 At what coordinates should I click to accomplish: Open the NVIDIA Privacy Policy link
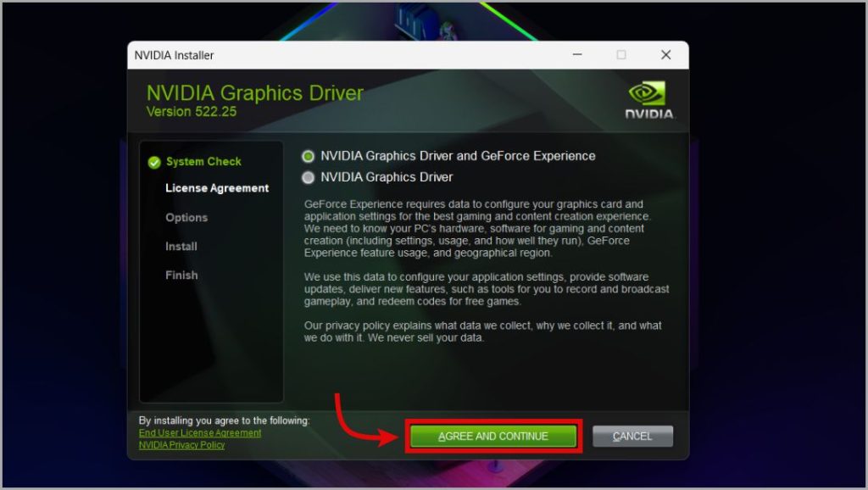(x=181, y=445)
